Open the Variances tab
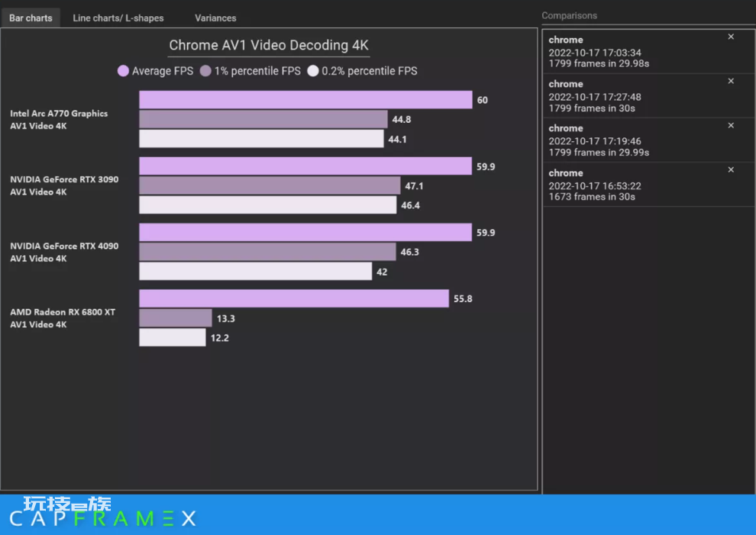This screenshot has height=535, width=756. coord(215,18)
